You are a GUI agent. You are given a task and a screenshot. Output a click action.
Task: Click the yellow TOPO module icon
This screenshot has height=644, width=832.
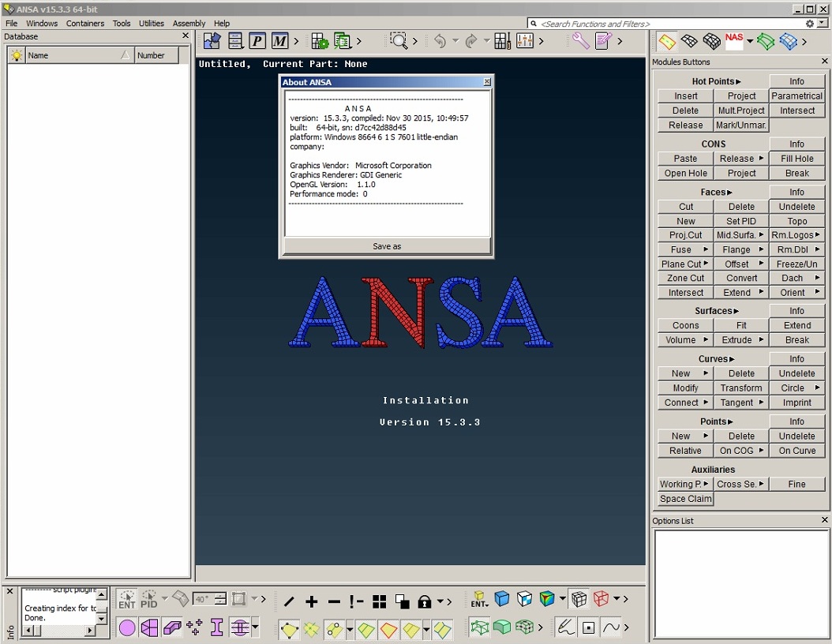tap(666, 41)
